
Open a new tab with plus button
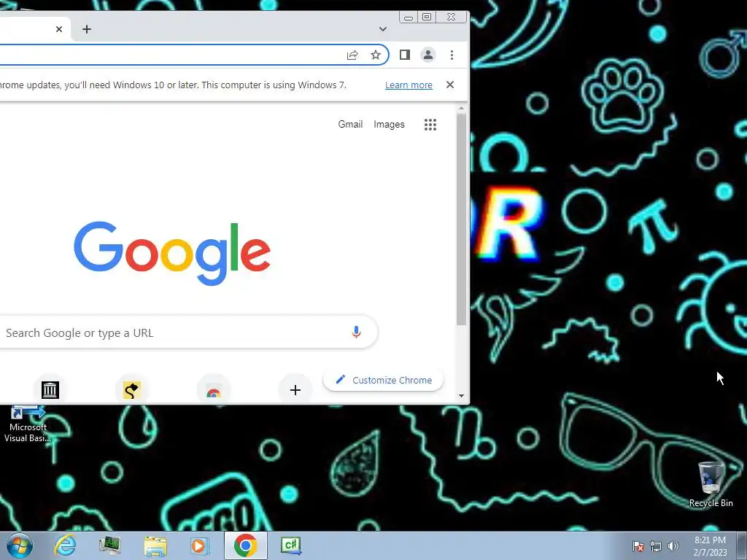pyautogui.click(x=87, y=29)
